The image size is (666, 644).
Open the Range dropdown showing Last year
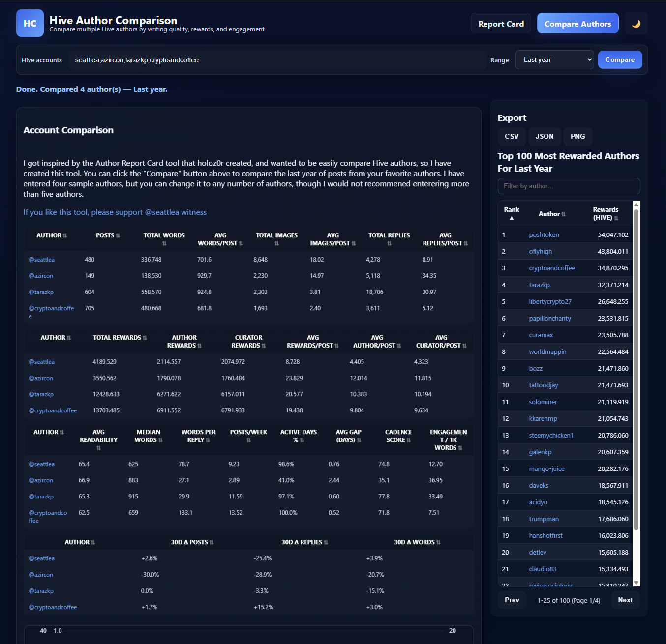[x=554, y=60]
